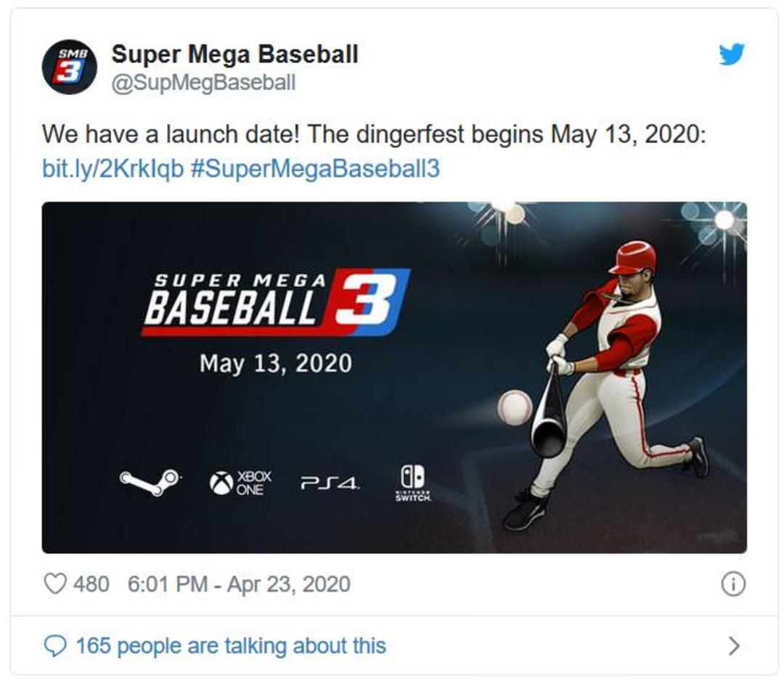Click the Steam logo in image
Screen dimensions: 784x689
click(x=150, y=482)
